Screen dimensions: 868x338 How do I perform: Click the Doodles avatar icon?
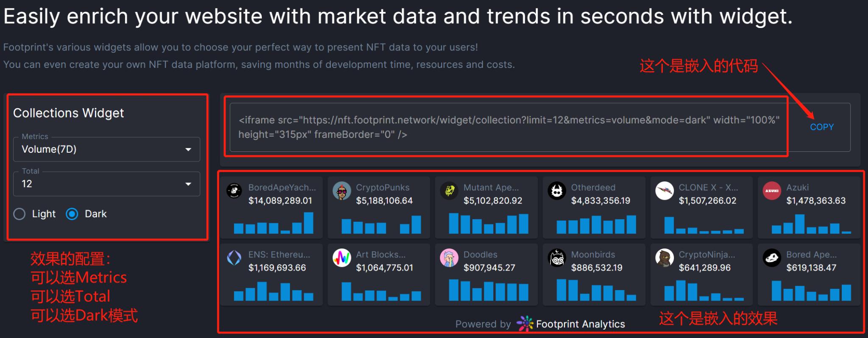(x=449, y=258)
